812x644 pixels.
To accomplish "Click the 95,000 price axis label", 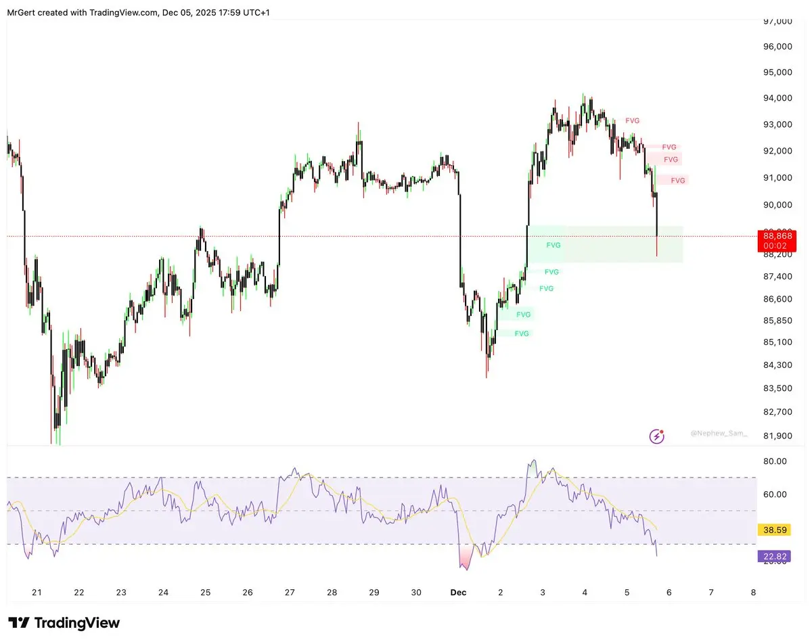I will 777,72.
